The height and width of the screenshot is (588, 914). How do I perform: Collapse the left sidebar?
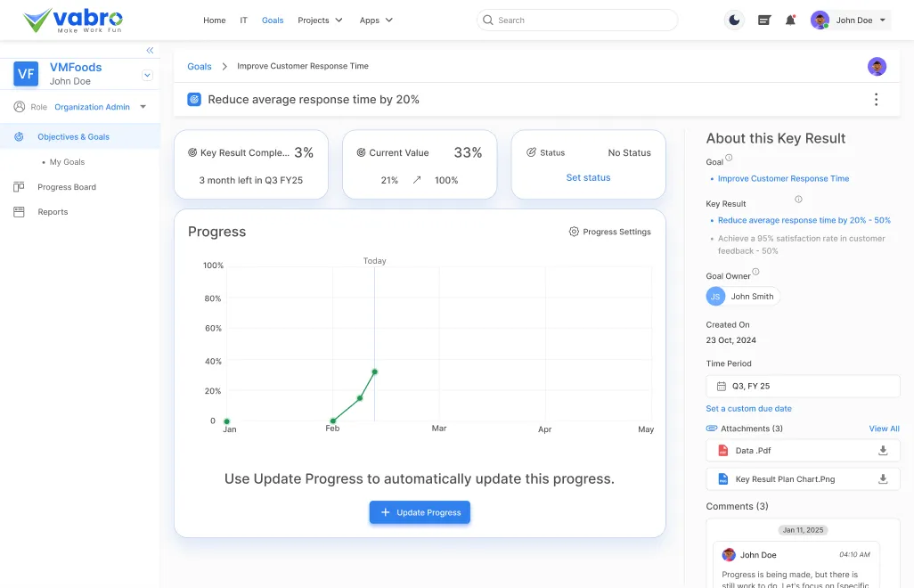[x=150, y=51]
